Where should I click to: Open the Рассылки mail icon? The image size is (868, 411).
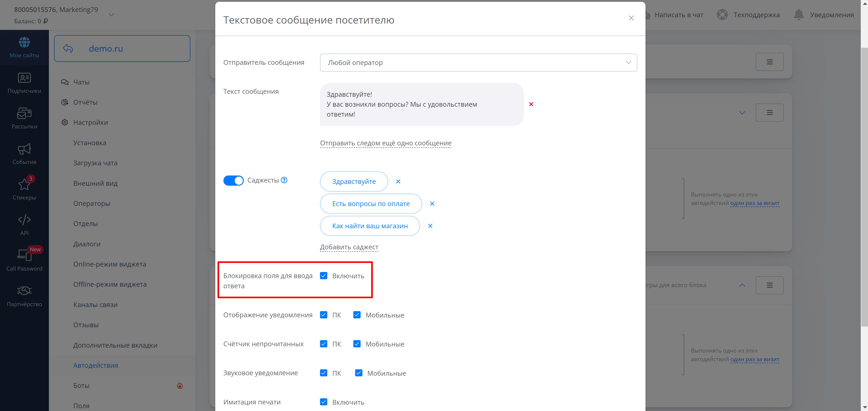click(x=24, y=114)
